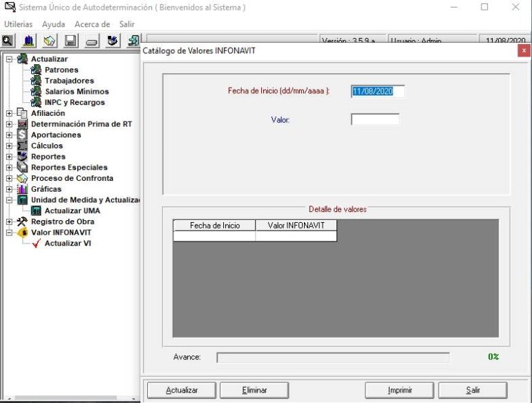The height and width of the screenshot is (403, 532).
Task: Click the exit door toolbar icon
Action: pos(133,41)
